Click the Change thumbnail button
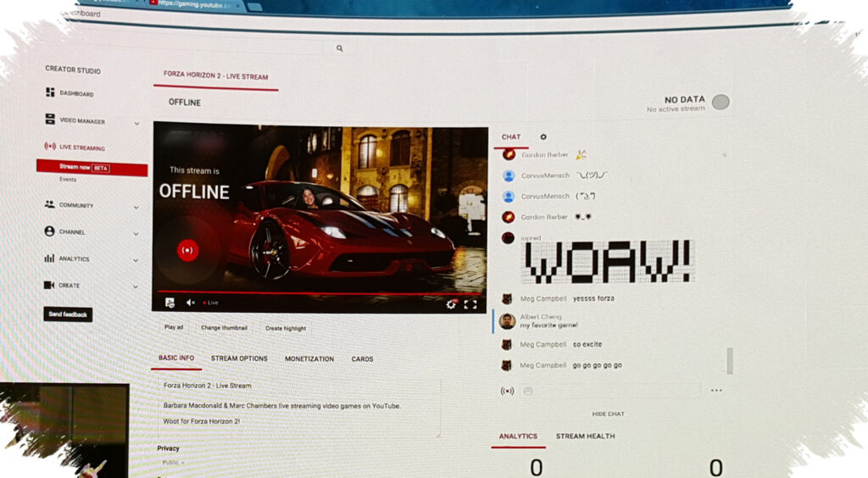This screenshot has height=478, width=868. point(224,327)
